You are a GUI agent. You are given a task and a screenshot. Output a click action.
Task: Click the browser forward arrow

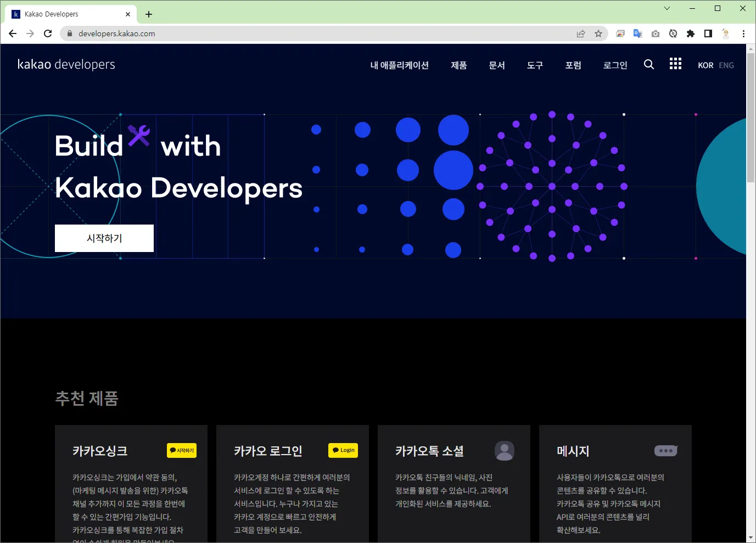pos(30,33)
